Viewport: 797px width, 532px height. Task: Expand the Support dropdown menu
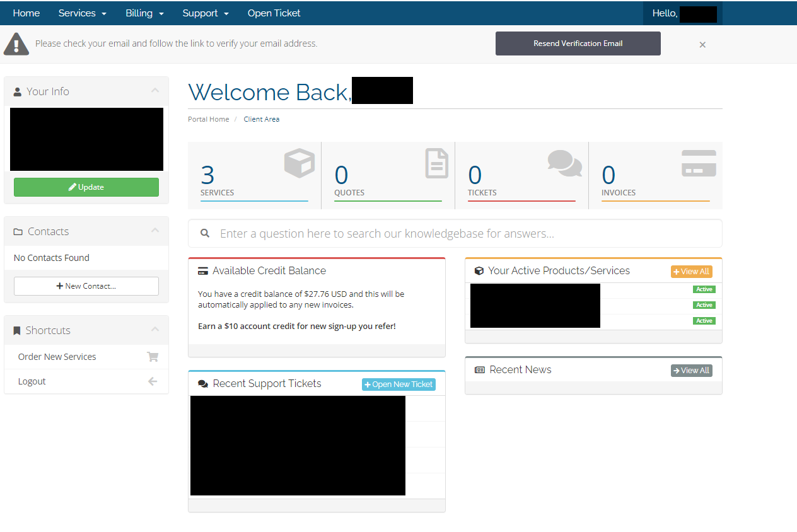coord(206,13)
